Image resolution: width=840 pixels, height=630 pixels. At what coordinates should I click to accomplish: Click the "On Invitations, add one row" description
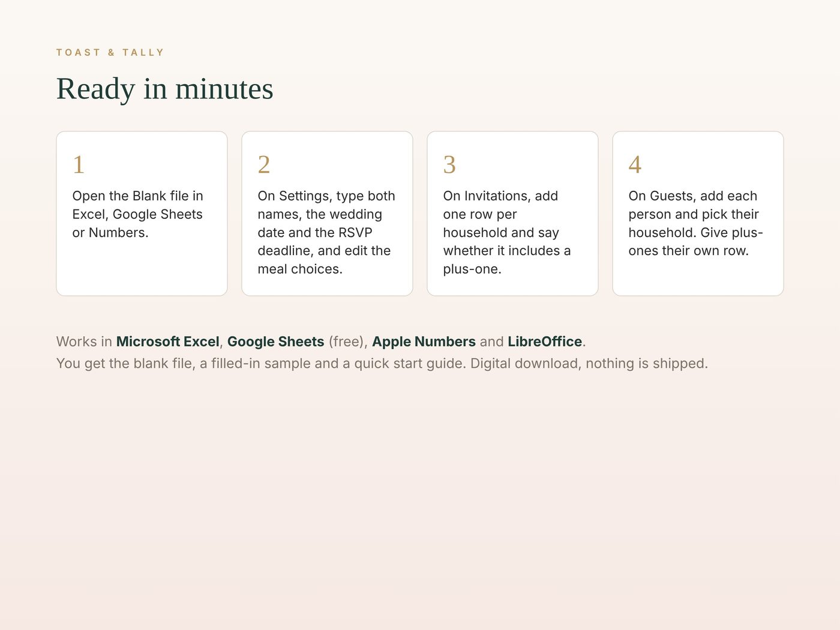point(507,232)
